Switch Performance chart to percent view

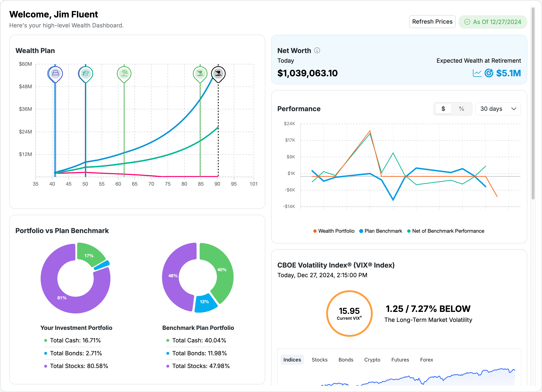(x=461, y=109)
